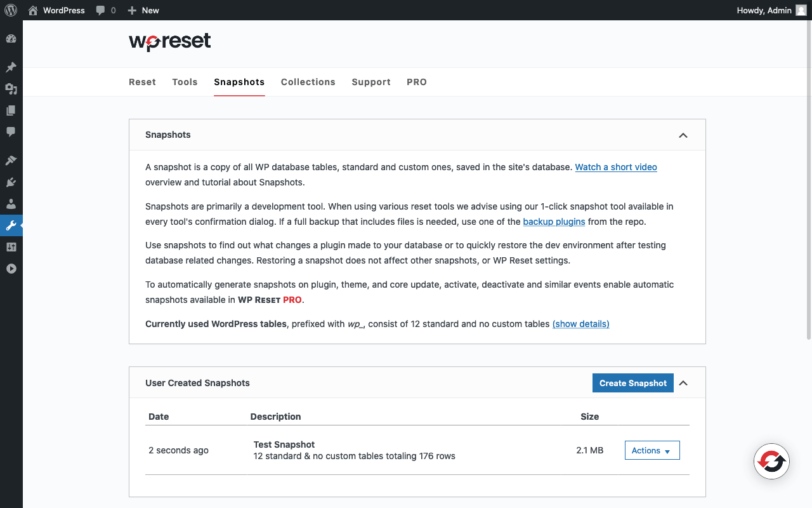Open the Users sidebar icon

11,204
